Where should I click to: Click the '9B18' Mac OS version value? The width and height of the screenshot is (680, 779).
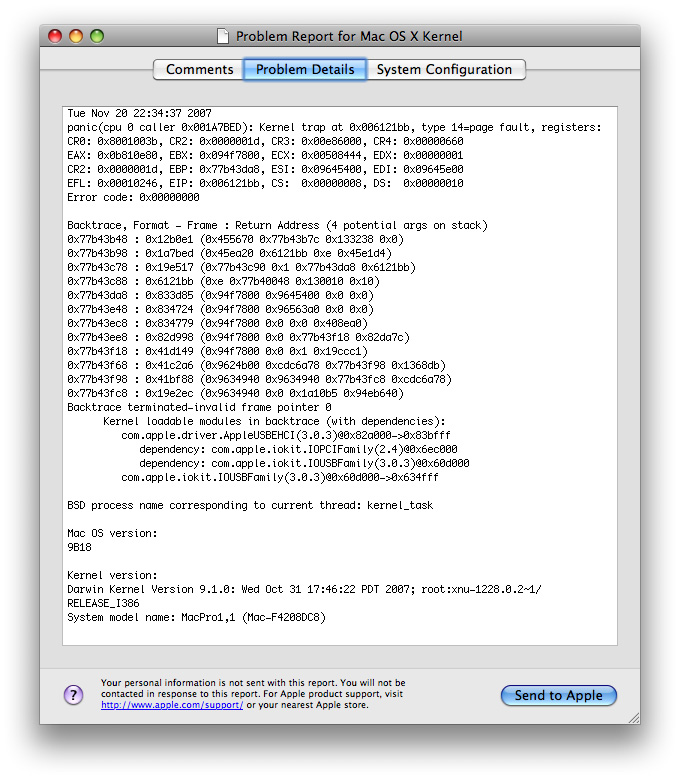(79, 547)
